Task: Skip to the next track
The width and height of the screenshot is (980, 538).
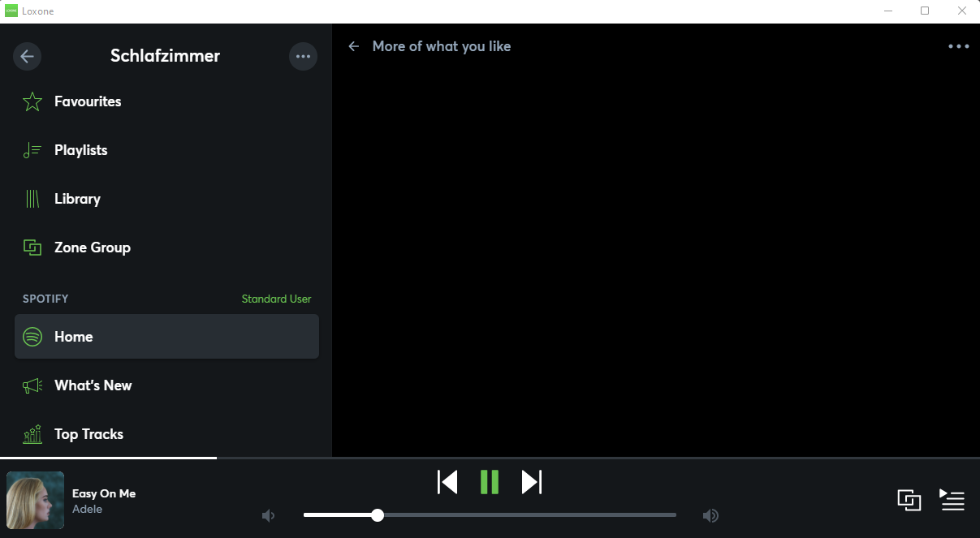Action: coord(532,482)
